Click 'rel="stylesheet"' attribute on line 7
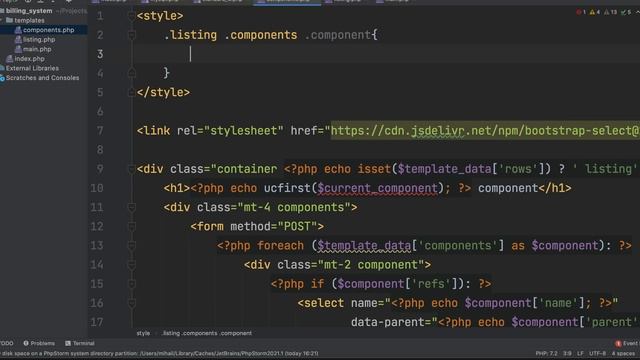The image size is (640, 360). pos(230,131)
